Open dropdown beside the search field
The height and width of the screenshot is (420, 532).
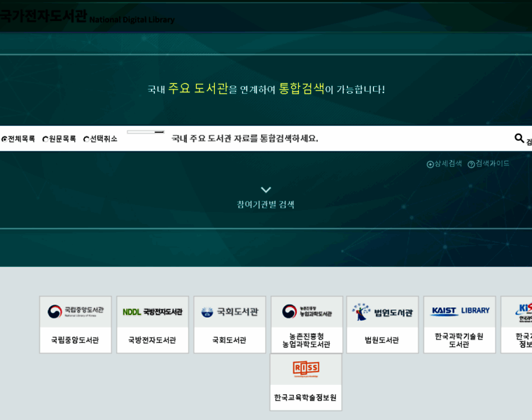tap(146, 132)
